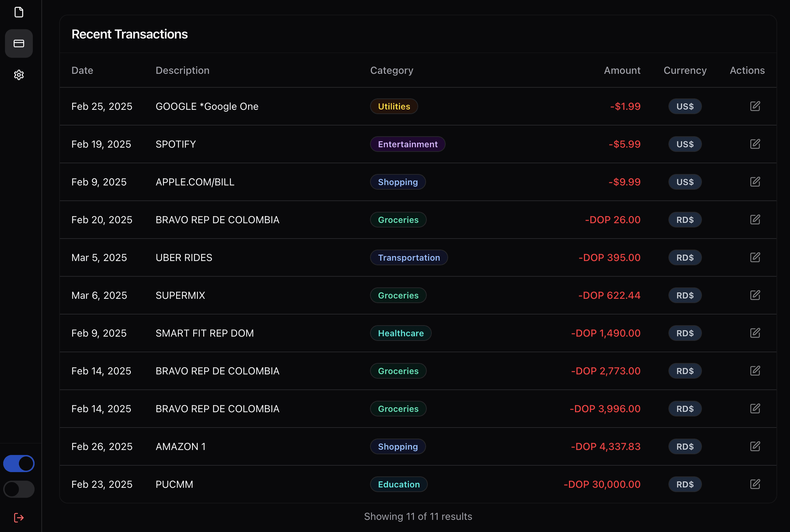Click the -DOP 26.00 amount
This screenshot has height=532, width=790.
coord(613,220)
